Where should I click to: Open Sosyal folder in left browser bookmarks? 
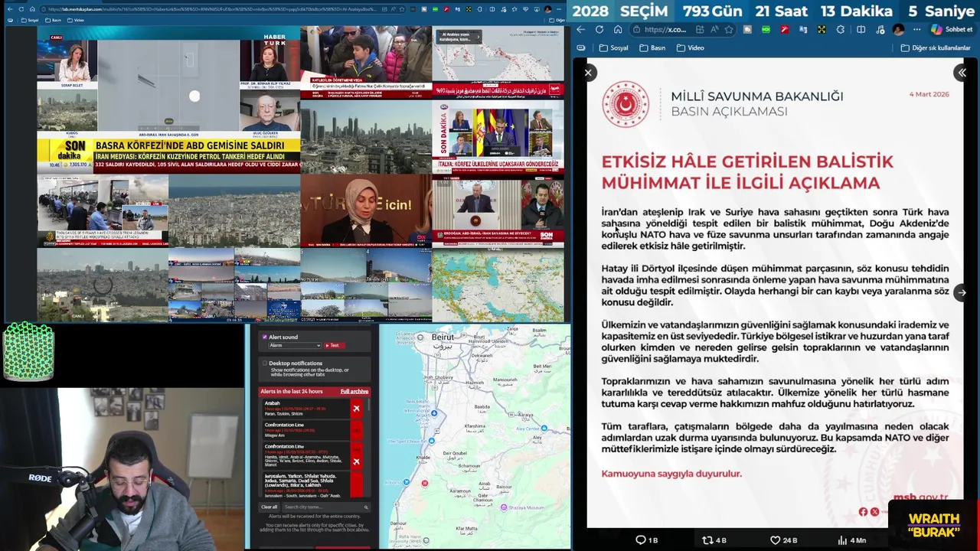(x=29, y=20)
